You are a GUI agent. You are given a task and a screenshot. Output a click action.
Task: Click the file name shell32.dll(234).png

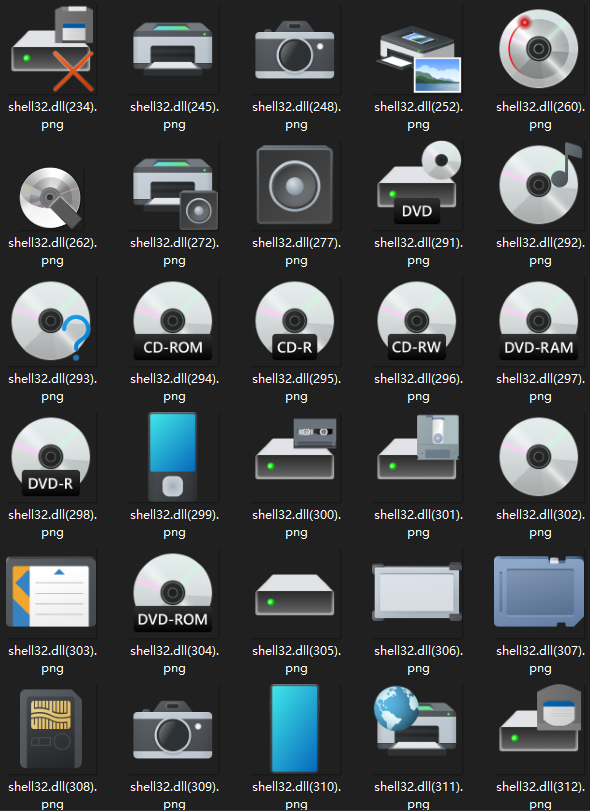pyautogui.click(x=53, y=115)
